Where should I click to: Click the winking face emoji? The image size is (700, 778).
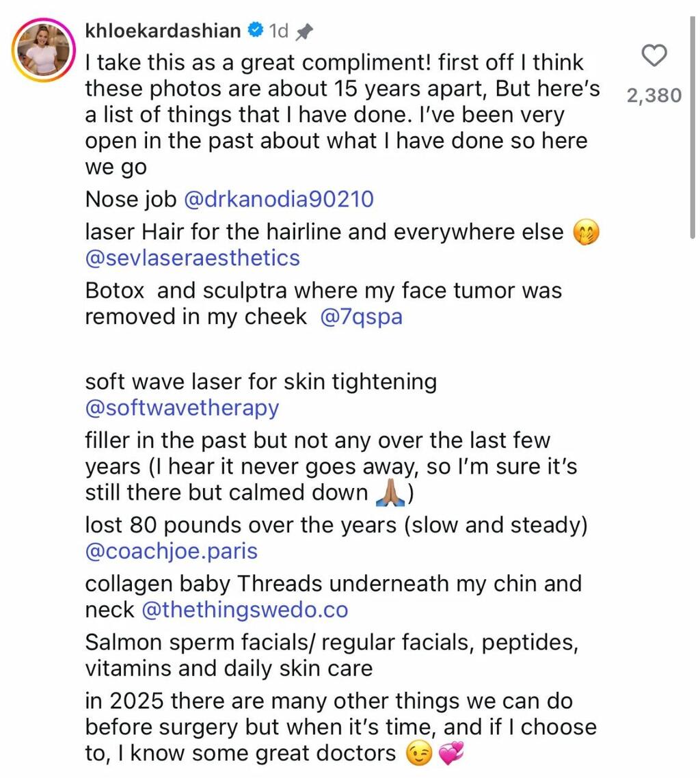(419, 754)
